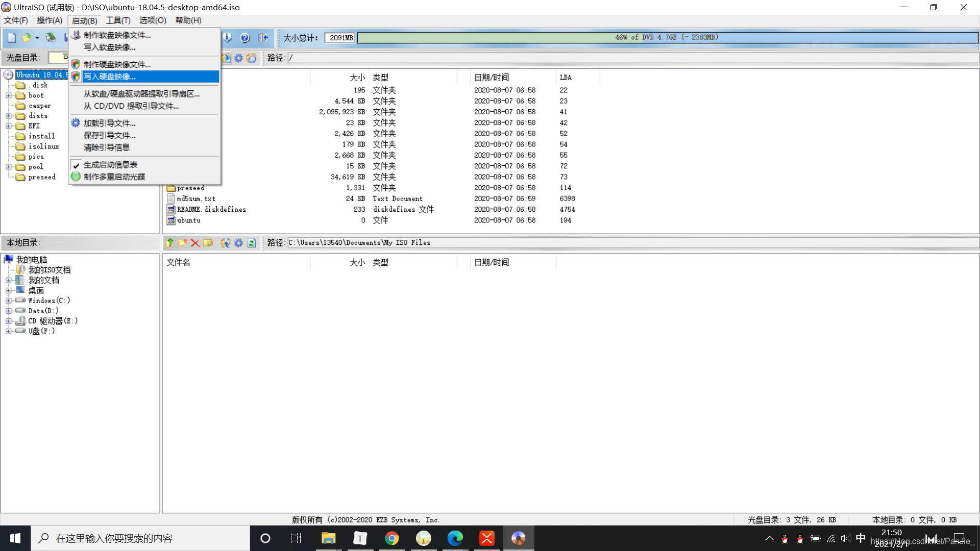Click the green refresh icon in local toolbar
The image size is (980, 551).
tap(252, 243)
